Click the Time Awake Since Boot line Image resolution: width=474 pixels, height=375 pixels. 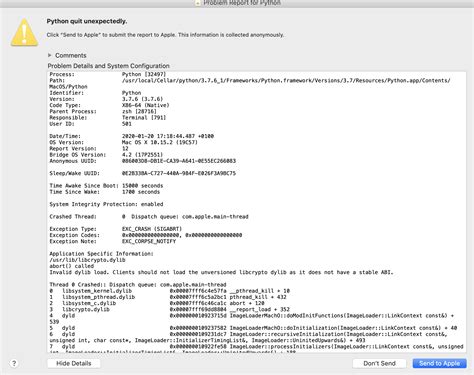point(106,186)
